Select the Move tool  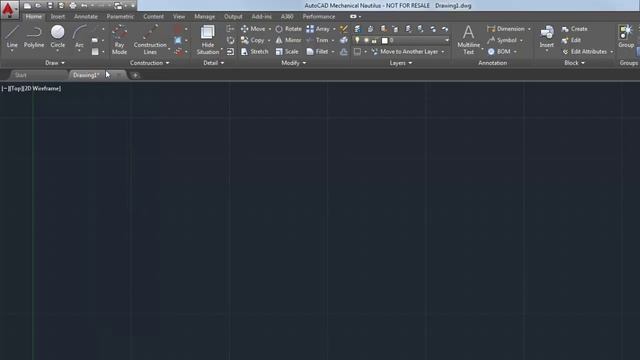click(253, 29)
